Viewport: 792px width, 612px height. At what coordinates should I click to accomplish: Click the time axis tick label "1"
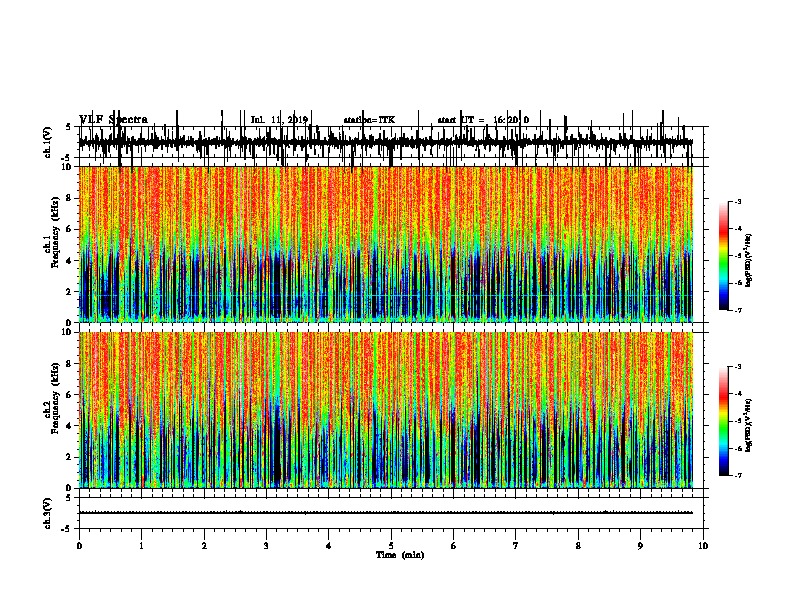point(141,545)
